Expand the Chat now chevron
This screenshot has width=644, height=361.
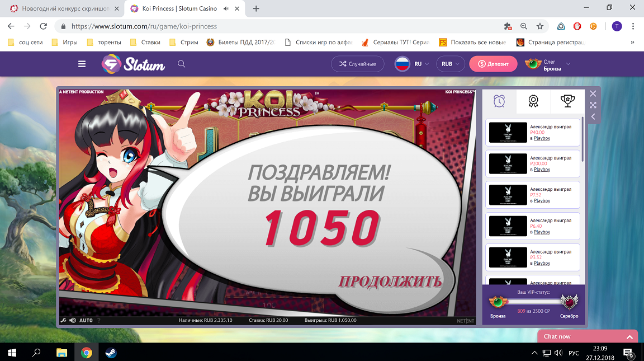pos(629,337)
